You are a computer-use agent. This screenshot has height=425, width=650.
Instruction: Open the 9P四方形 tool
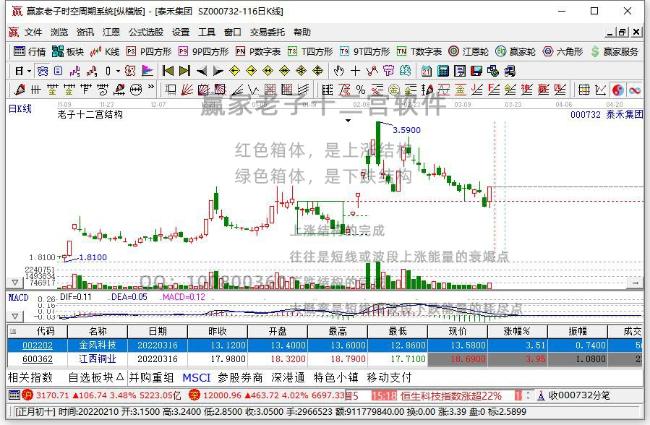[x=204, y=51]
